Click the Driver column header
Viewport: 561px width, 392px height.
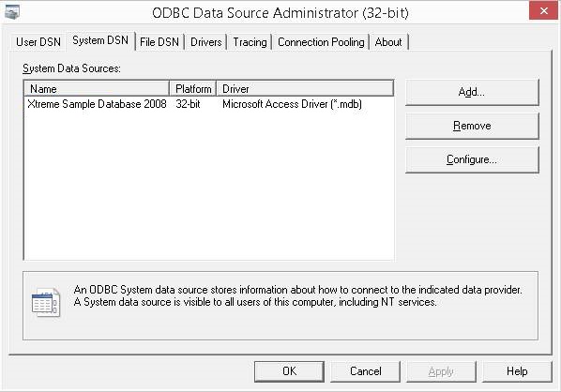(x=305, y=89)
